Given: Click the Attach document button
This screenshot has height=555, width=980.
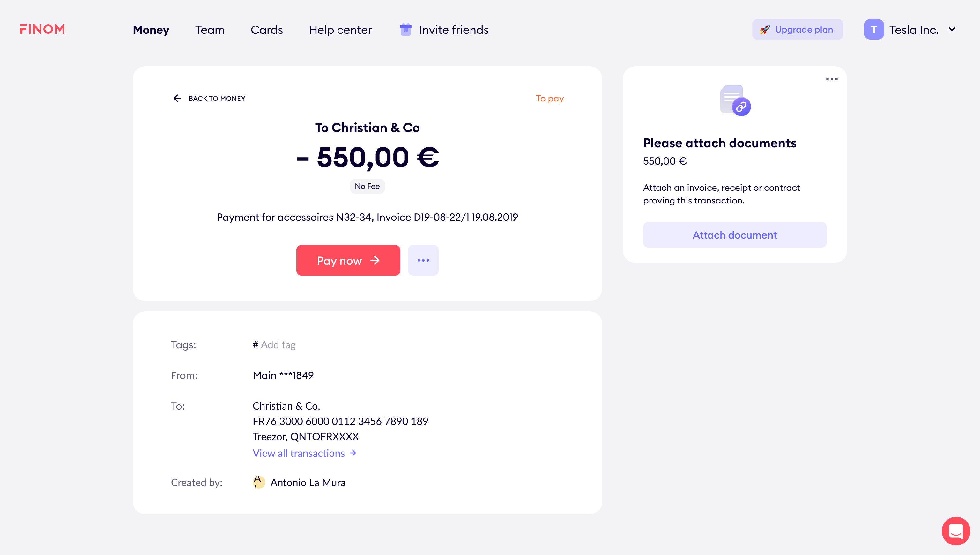Looking at the screenshot, I should [x=735, y=235].
